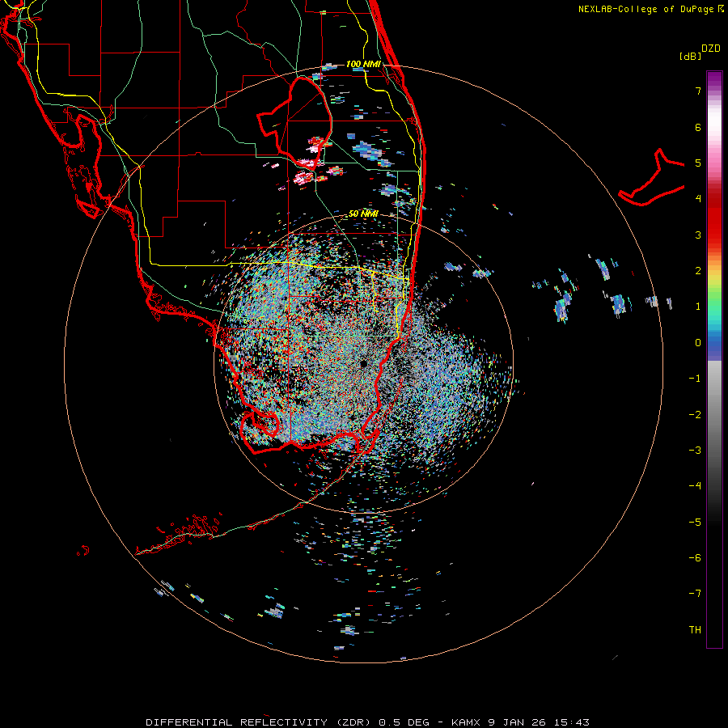The height and width of the screenshot is (728, 728).
Task: Click the -2 value on color scale
Action: [695, 414]
